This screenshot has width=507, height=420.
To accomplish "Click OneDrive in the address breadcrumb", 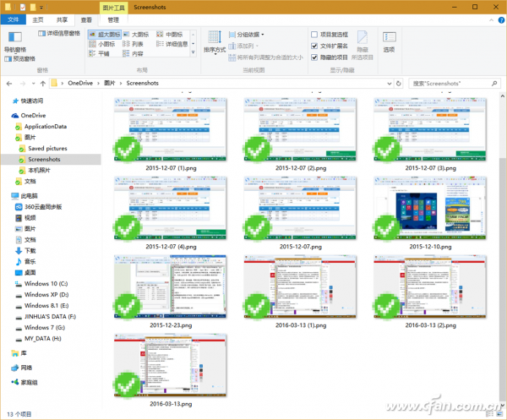I will coord(80,83).
